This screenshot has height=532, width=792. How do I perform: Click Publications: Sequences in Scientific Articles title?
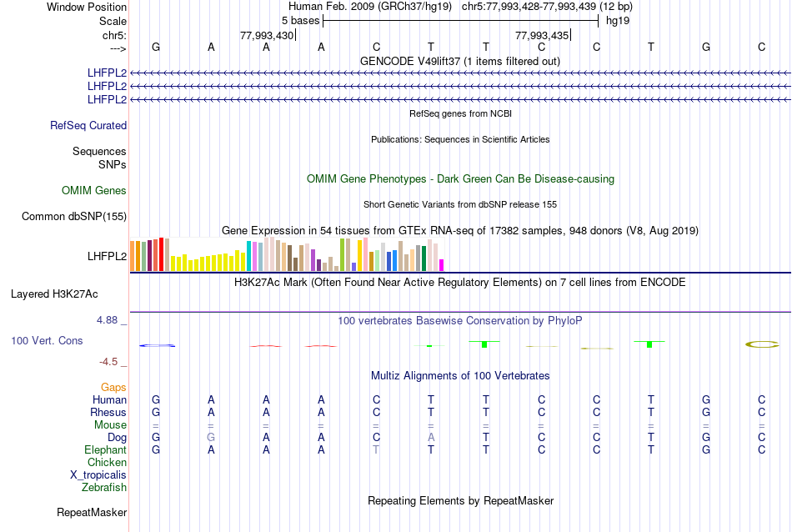[460, 139]
